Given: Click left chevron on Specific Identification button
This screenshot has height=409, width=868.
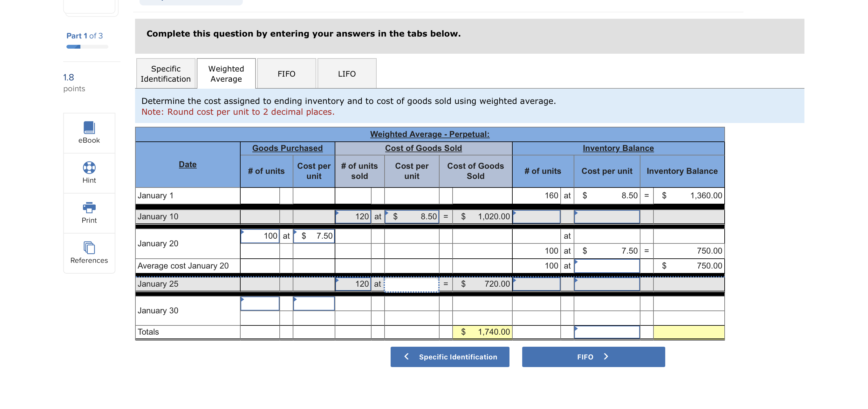Looking at the screenshot, I should (x=407, y=357).
